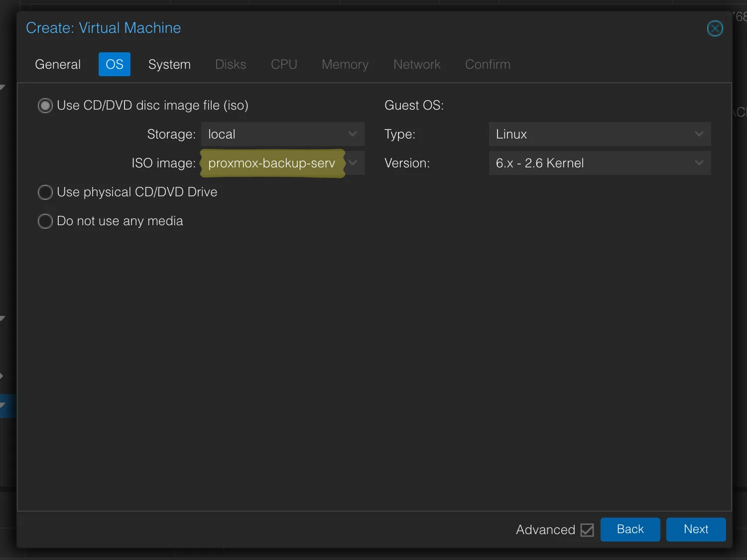Open the Version dropdown showing 6.x - 2.6 Kernel
Viewport: 747px width, 560px height.
600,163
